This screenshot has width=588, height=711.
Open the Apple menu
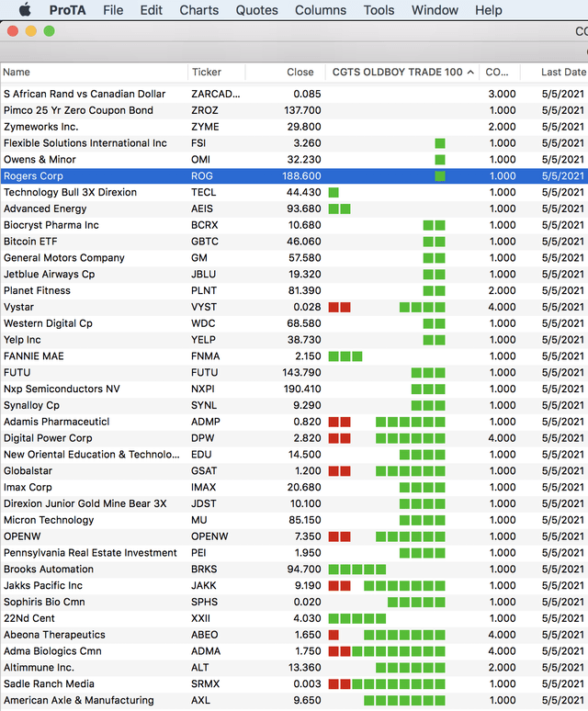25,9
